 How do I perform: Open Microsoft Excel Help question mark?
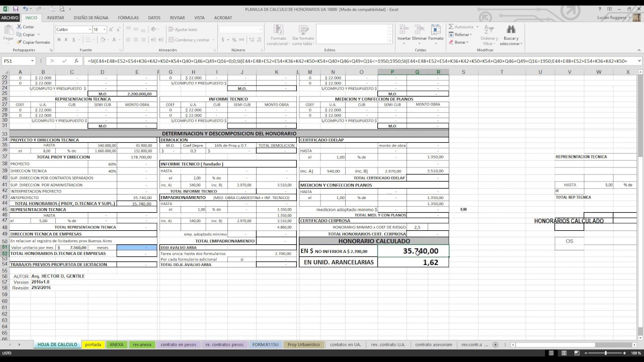600,9
